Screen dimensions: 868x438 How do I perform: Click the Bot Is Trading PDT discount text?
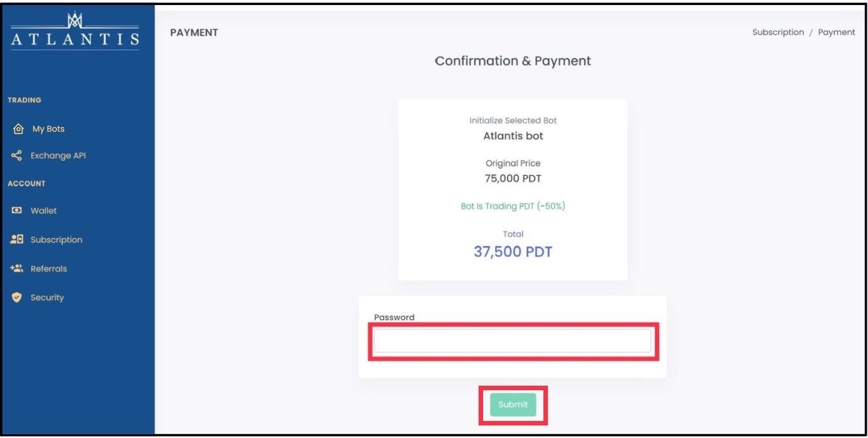point(513,206)
